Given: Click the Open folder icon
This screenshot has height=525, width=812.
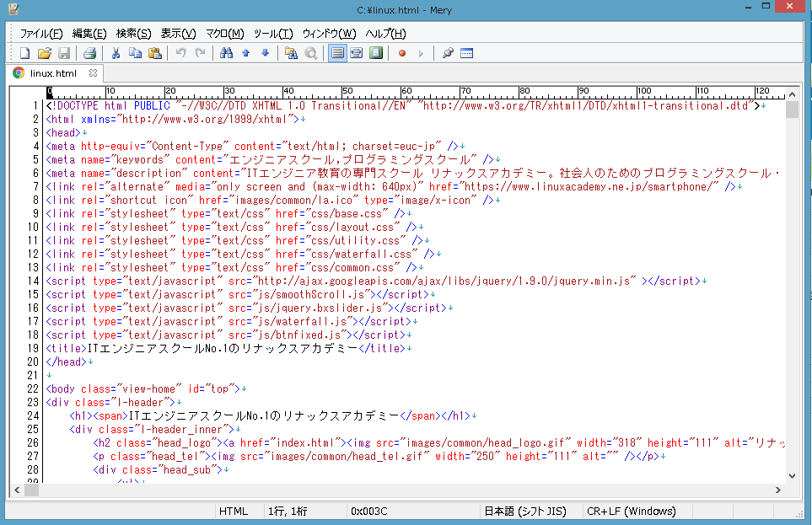Looking at the screenshot, I should tap(44, 53).
